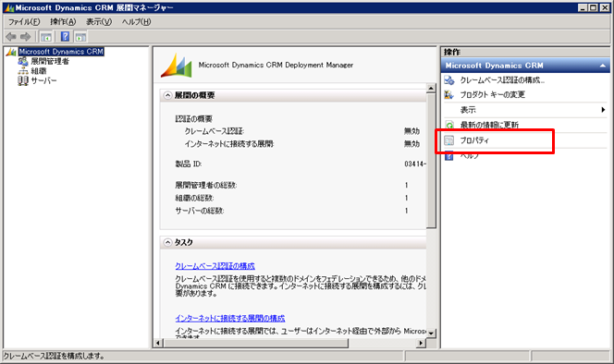This screenshot has height=364, width=614.
Task: Toggle the action pane toolbar icon
Action: 80,37
